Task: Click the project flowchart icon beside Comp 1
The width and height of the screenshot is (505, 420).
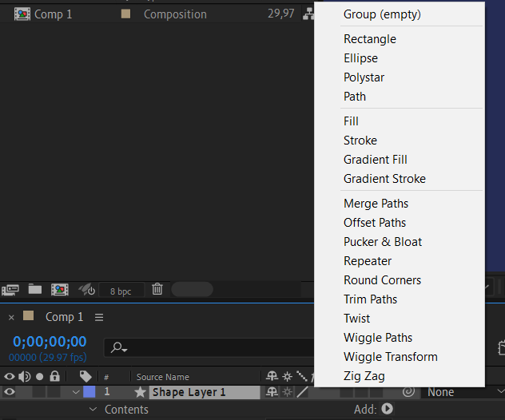Action: click(308, 14)
